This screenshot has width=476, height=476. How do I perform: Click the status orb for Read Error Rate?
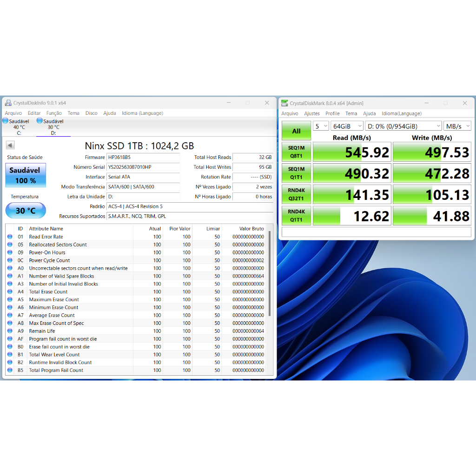coord(10,237)
